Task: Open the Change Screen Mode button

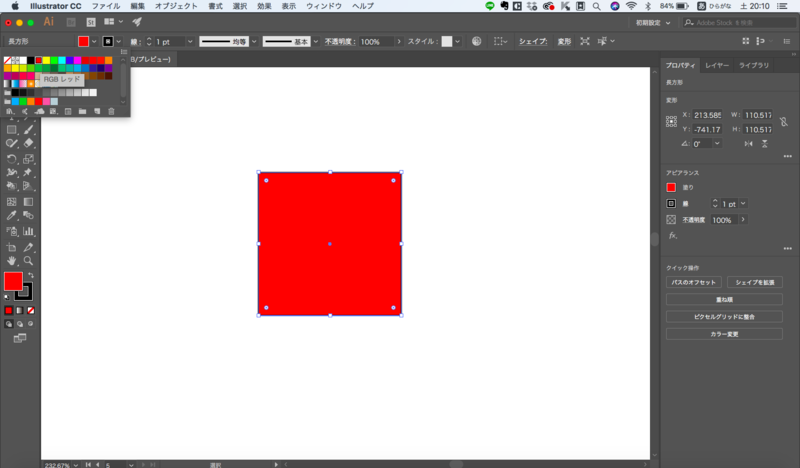Action: [x=19, y=338]
